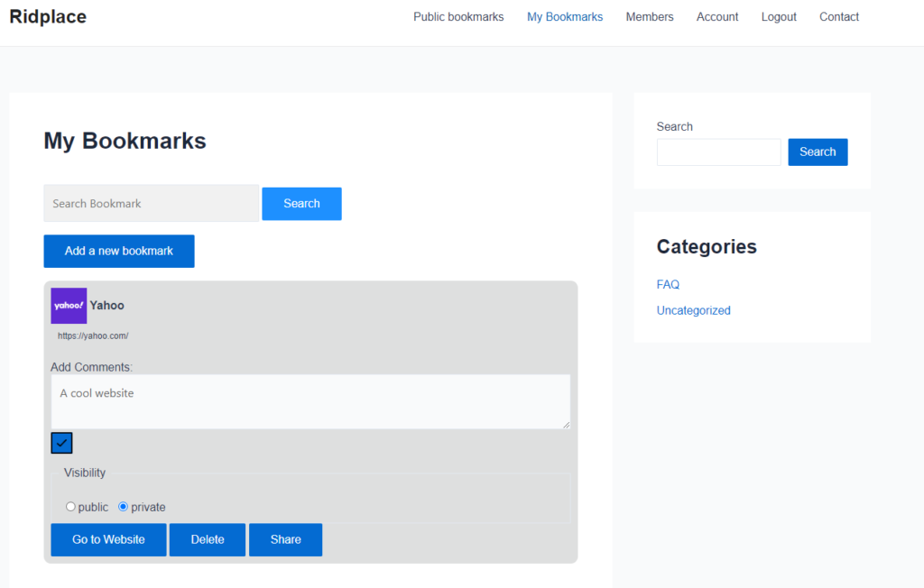
Task: Click the My Bookmarks page heading
Action: click(125, 141)
